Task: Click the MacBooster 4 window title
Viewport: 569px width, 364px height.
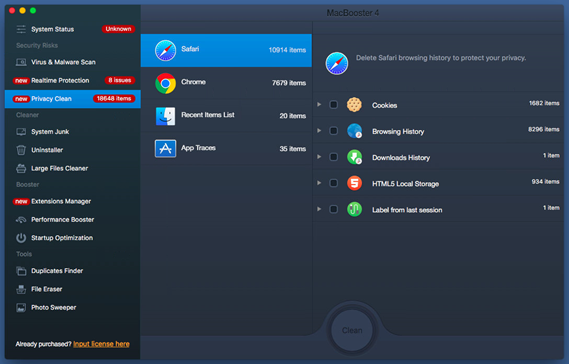Action: tap(353, 13)
